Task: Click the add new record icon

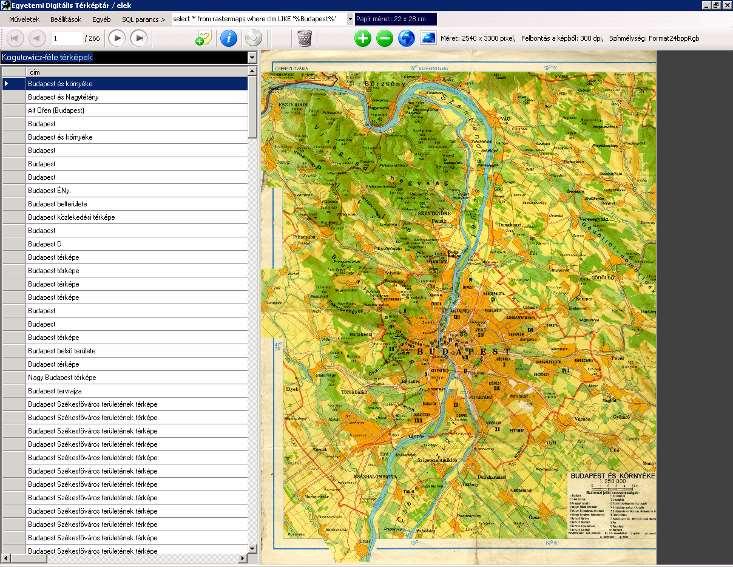Action: coord(203,38)
